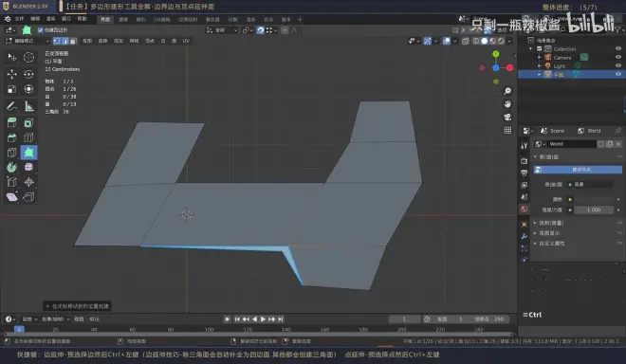Click the use nodes button
The width and height of the screenshot is (626, 364).
[x=578, y=170]
